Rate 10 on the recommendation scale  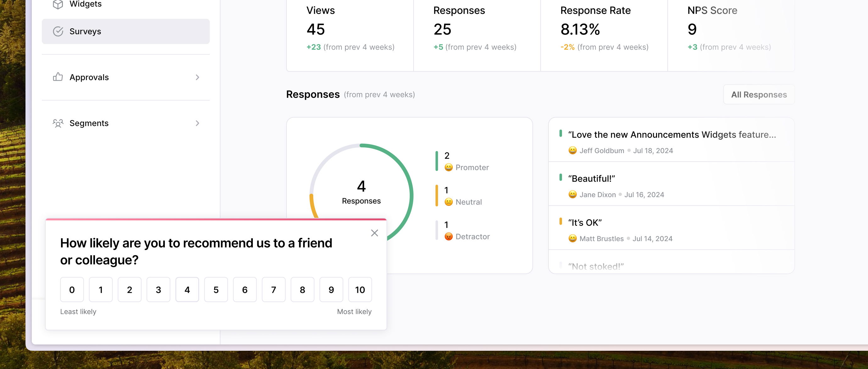coord(360,290)
